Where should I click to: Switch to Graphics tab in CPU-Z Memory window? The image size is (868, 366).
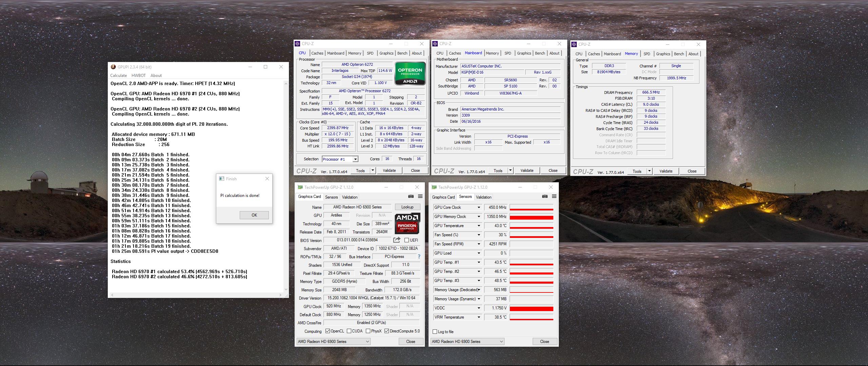pyautogui.click(x=663, y=54)
